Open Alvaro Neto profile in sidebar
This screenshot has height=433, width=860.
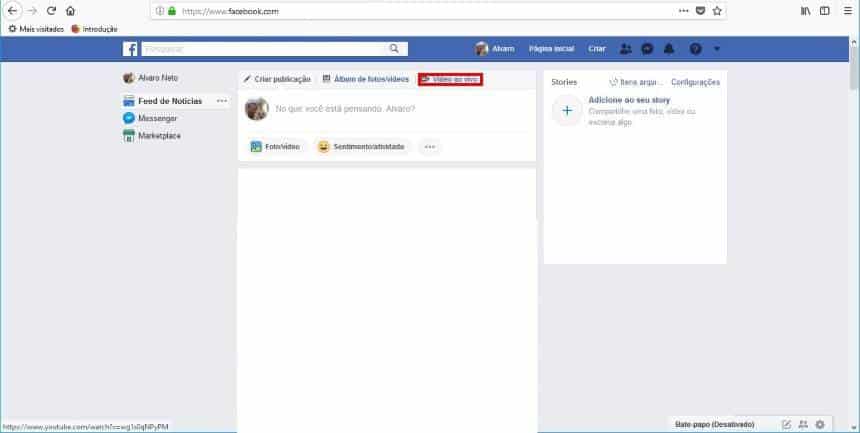pos(151,78)
